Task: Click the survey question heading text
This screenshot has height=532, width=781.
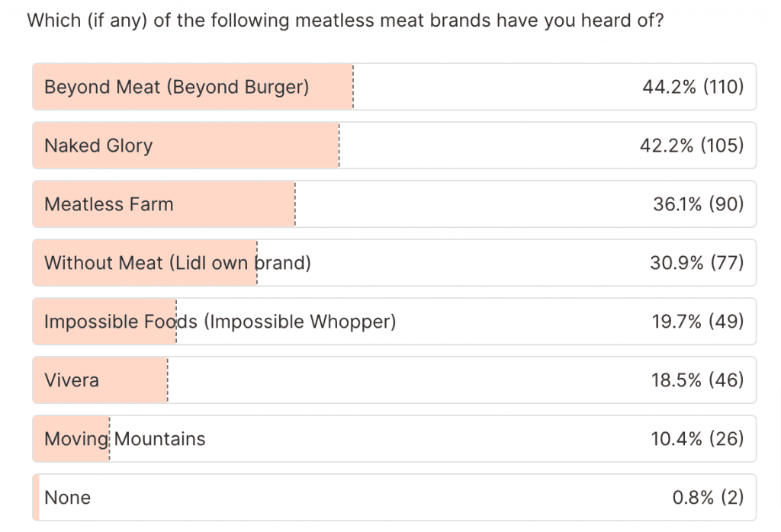Action: click(x=345, y=21)
